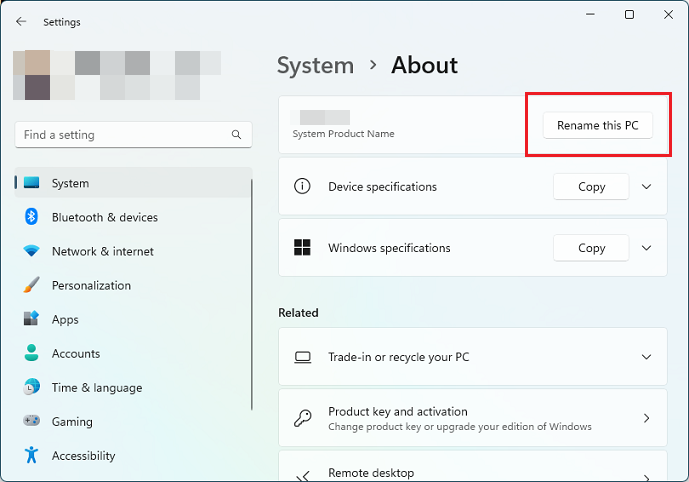Click the System breadcrumb link
Screen dimensions: 689x482
tap(315, 65)
